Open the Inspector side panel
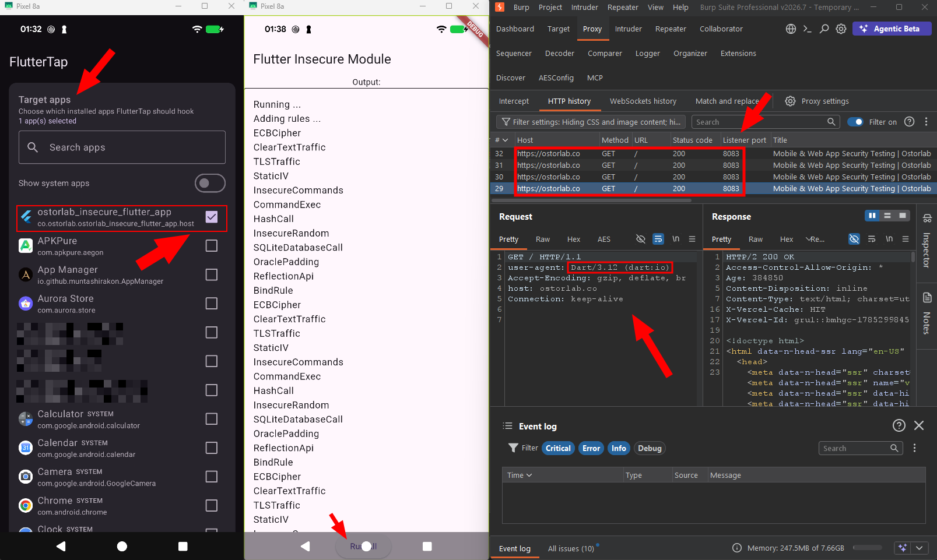 tap(927, 242)
